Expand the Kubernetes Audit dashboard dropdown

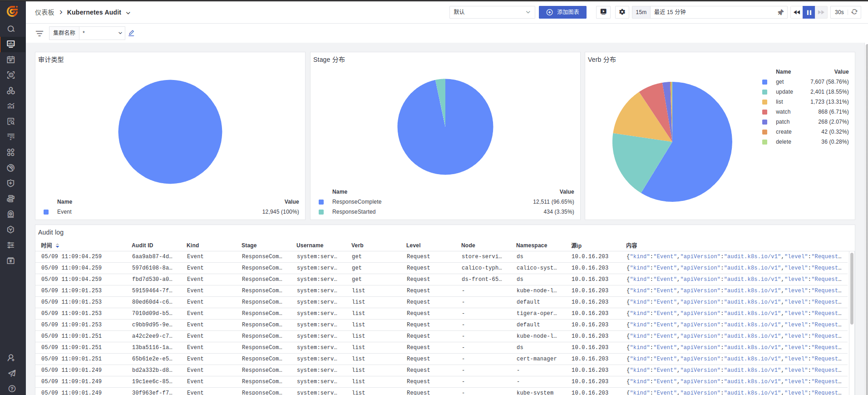[128, 13]
